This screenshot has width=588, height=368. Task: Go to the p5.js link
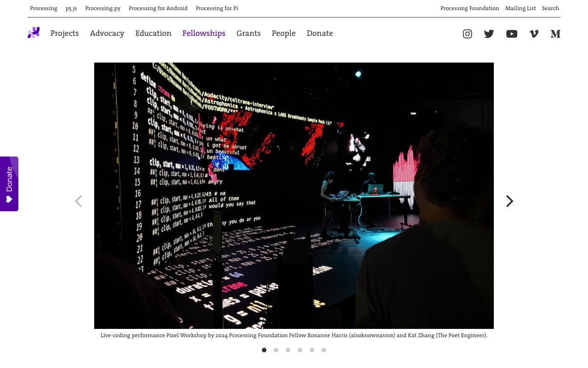(71, 8)
